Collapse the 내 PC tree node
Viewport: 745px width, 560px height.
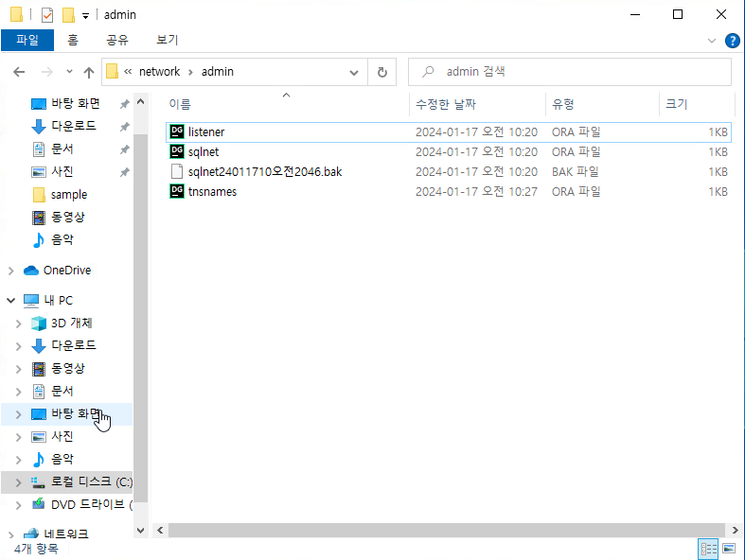coord(11,300)
